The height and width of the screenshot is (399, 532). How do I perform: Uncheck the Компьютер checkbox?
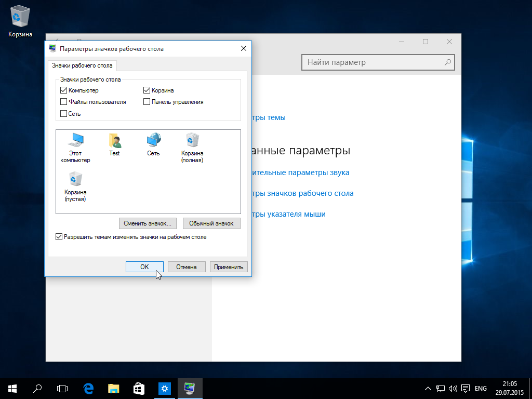(x=64, y=90)
